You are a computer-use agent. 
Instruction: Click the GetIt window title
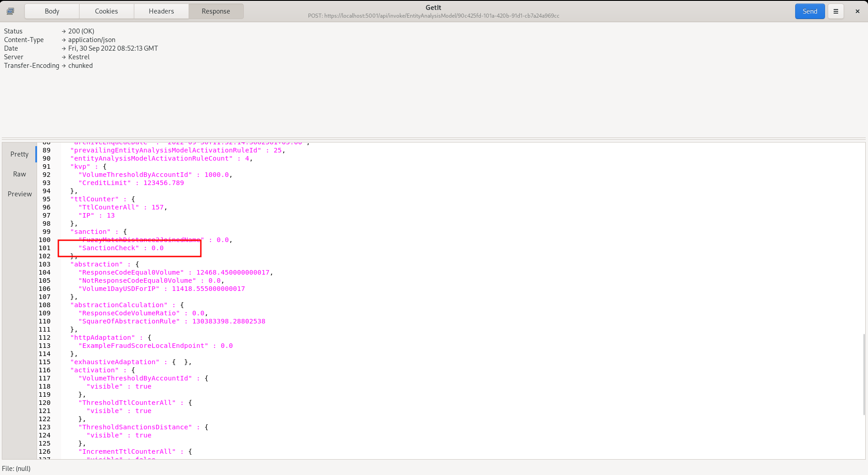(433, 8)
